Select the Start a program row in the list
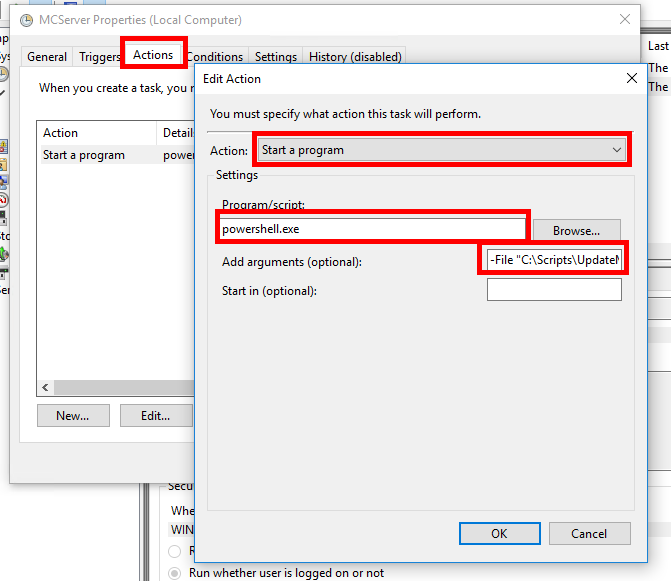 (116, 155)
